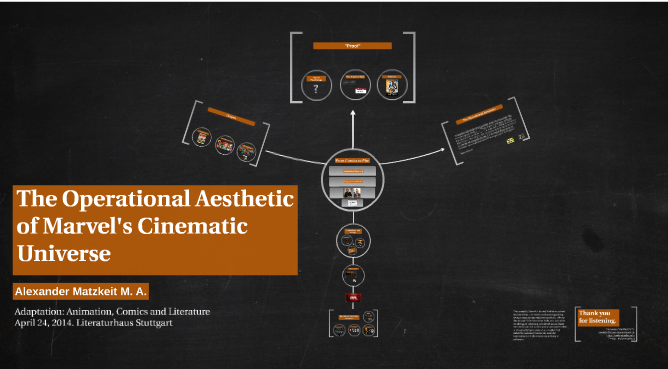Click the first gray bar in central circle
This screenshot has height=369, width=668.
(352, 171)
